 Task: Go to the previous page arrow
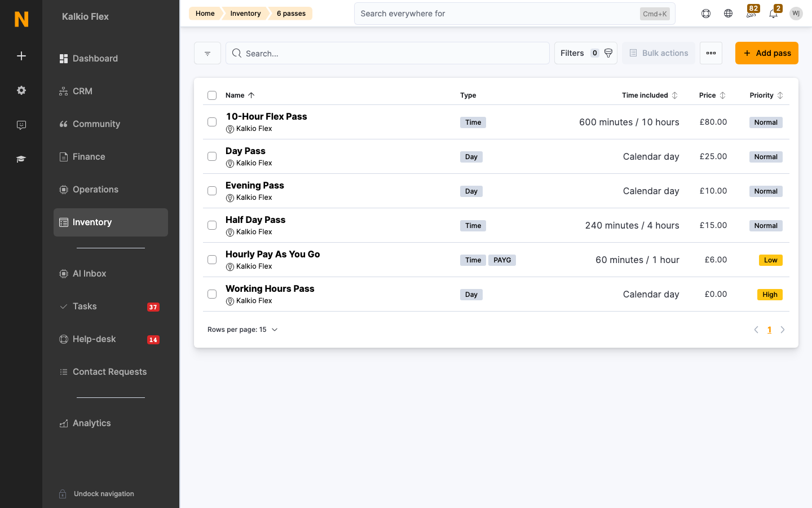pos(756,330)
